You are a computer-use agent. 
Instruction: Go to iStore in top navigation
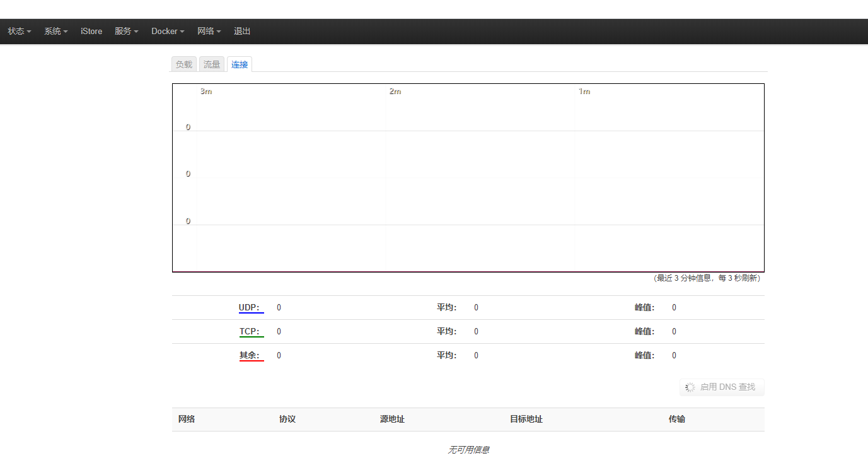point(91,32)
